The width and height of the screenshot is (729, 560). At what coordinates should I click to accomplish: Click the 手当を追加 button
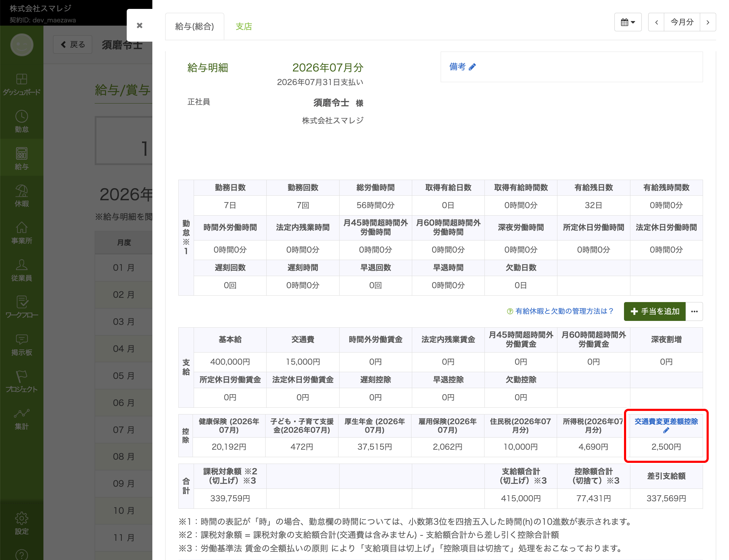tap(655, 311)
